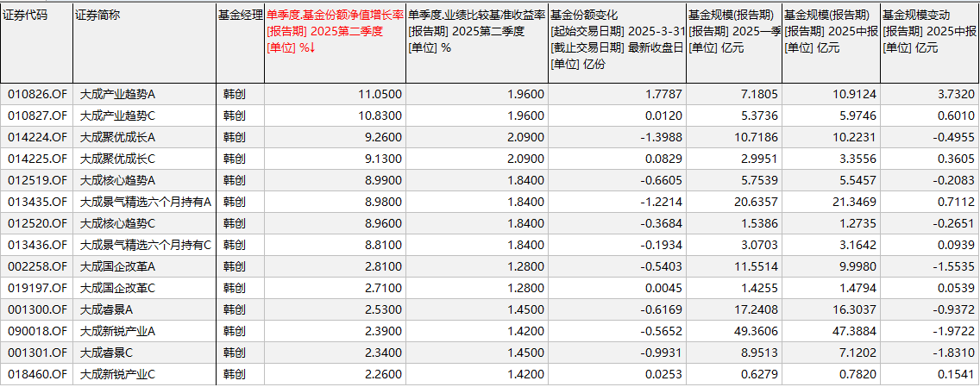
Task: Select the 基金经理 column header
Action: [x=239, y=15]
